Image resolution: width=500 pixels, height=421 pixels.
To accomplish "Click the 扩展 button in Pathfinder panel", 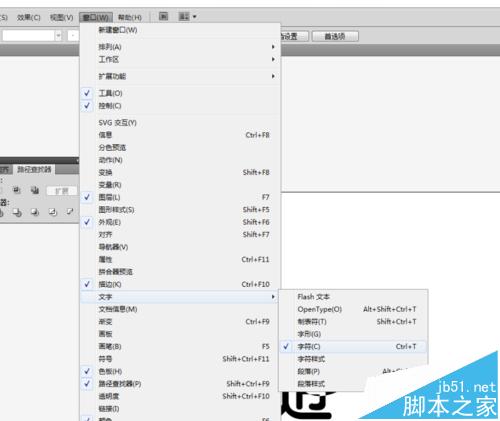I will click(62, 191).
